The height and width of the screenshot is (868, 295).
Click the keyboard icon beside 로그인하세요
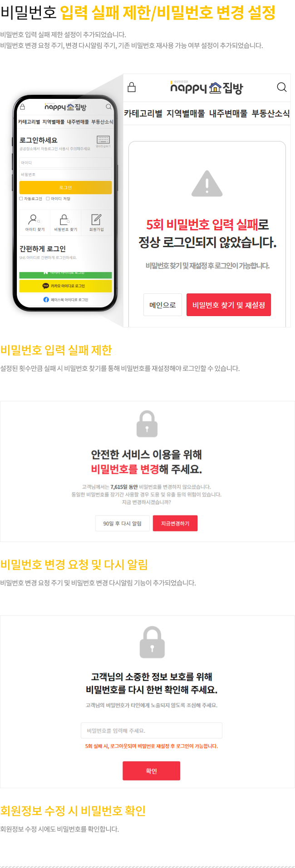tap(103, 140)
